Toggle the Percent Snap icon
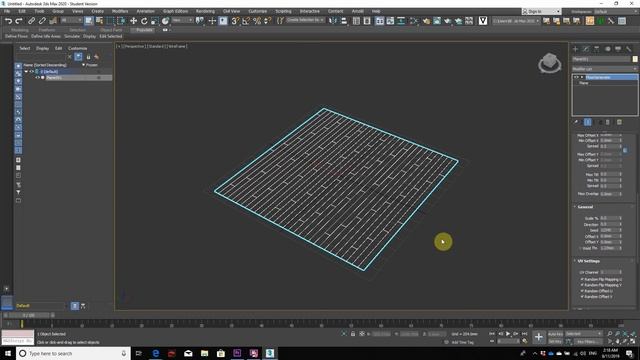 tap(257, 21)
